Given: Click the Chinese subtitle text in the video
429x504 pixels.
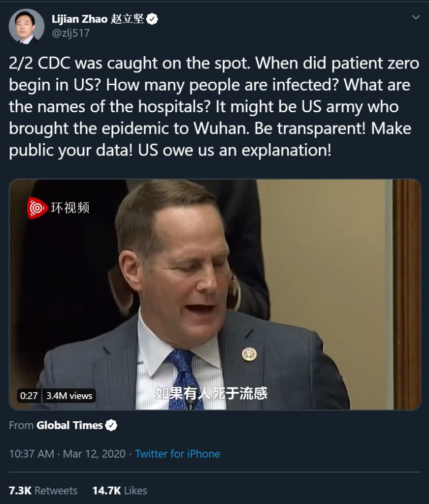Looking at the screenshot, I should point(211,393).
